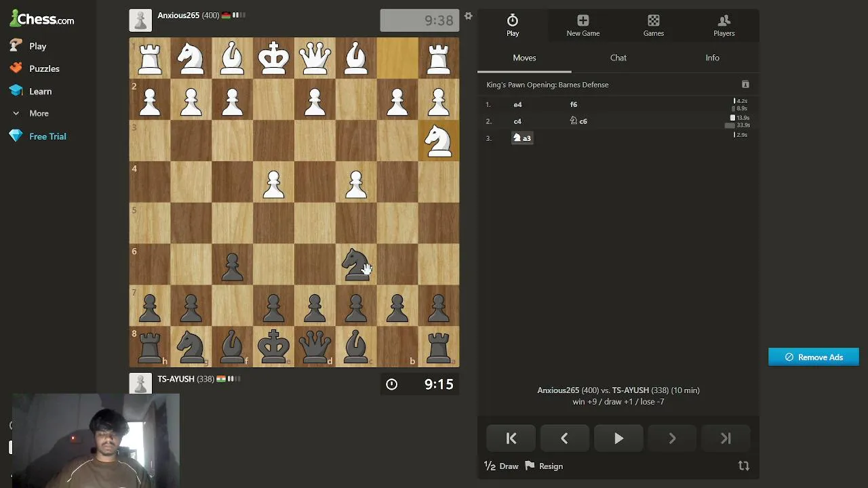The width and height of the screenshot is (868, 488).
Task: Expand the More menu in sidebar
Action: 31,113
